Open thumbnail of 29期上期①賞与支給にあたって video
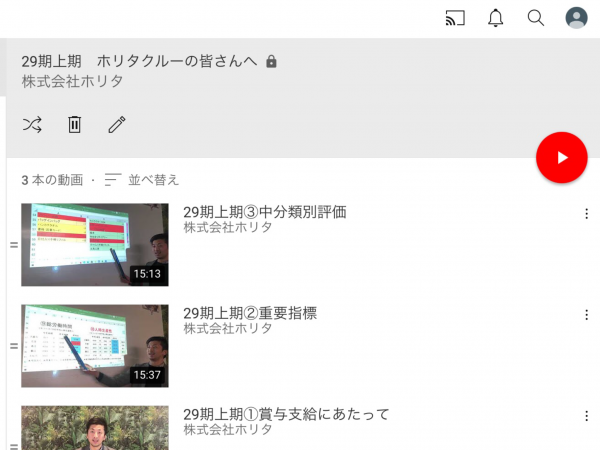600x450 pixels. (x=95, y=428)
